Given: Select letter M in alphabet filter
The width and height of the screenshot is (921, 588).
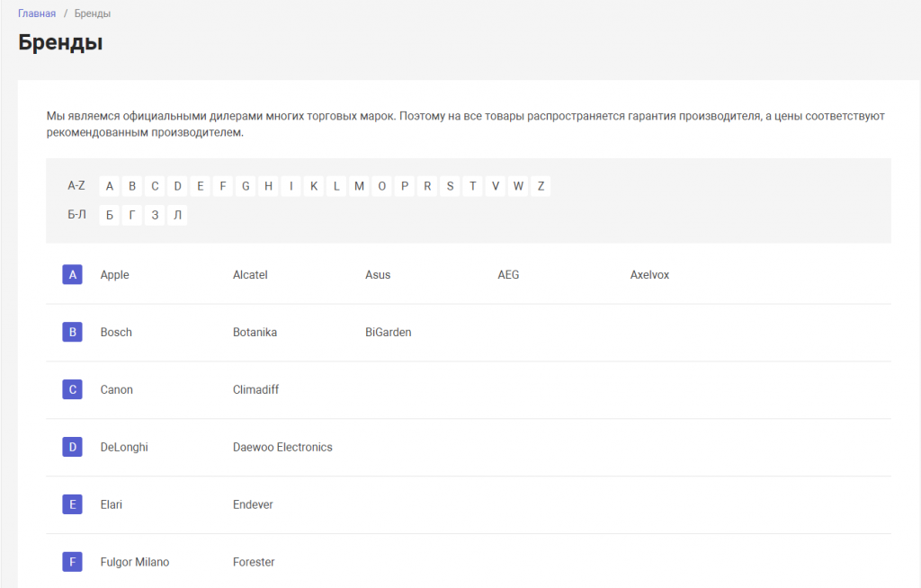Looking at the screenshot, I should tap(359, 186).
